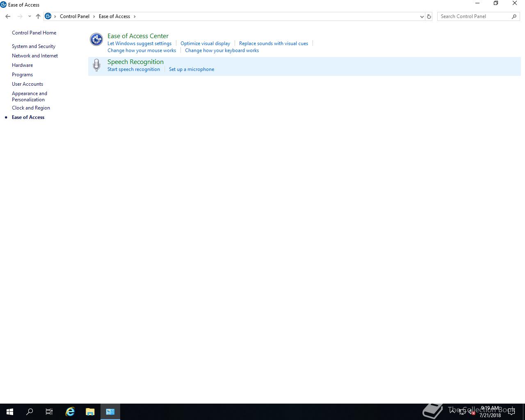
Task: Open Programs category in sidebar
Action: [22, 75]
